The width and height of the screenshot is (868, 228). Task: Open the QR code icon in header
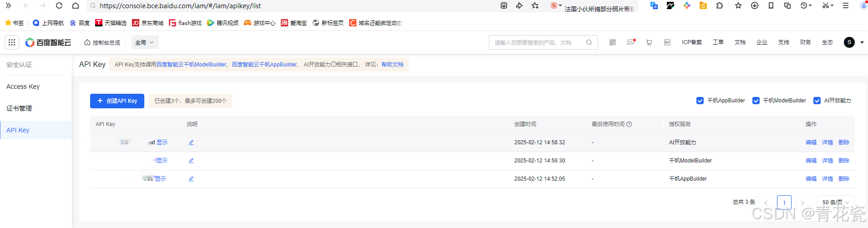613,42
